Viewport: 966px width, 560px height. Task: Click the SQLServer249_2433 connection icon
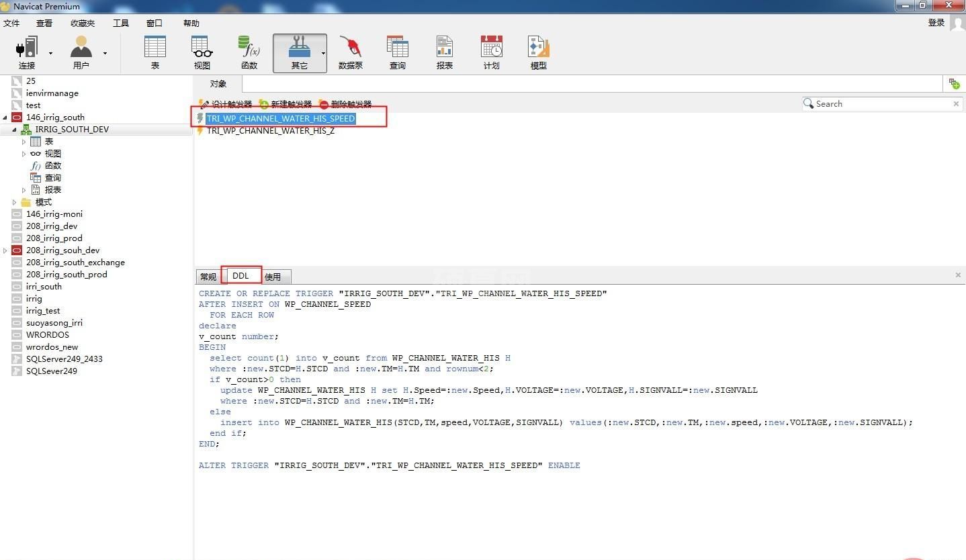point(17,359)
